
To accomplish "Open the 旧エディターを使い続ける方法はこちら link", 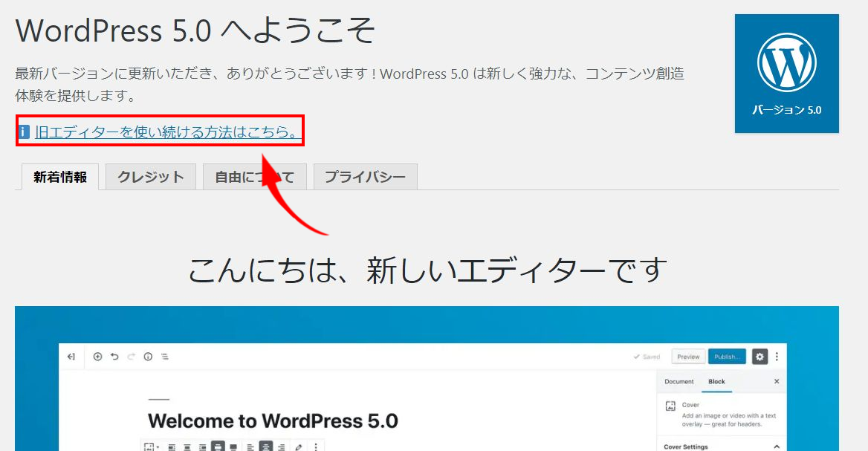I will click(168, 132).
